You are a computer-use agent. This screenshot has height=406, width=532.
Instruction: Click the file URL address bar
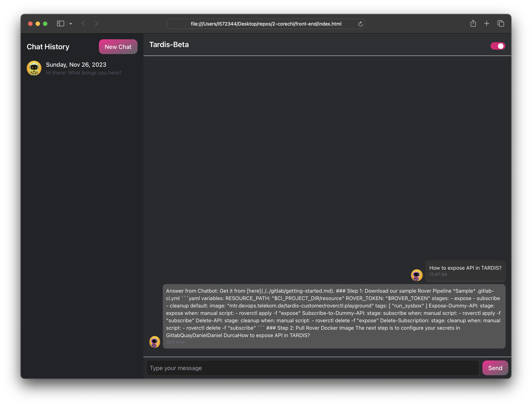pyautogui.click(x=266, y=24)
